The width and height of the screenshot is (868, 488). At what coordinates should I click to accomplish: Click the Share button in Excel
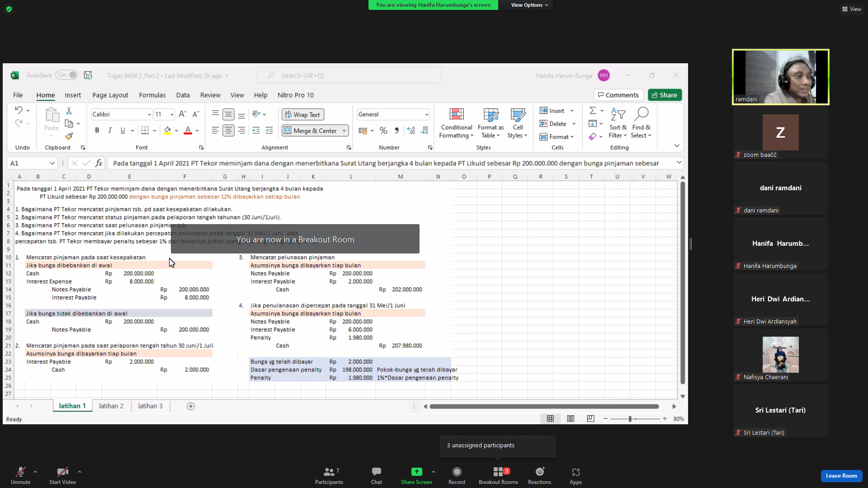[x=665, y=95]
